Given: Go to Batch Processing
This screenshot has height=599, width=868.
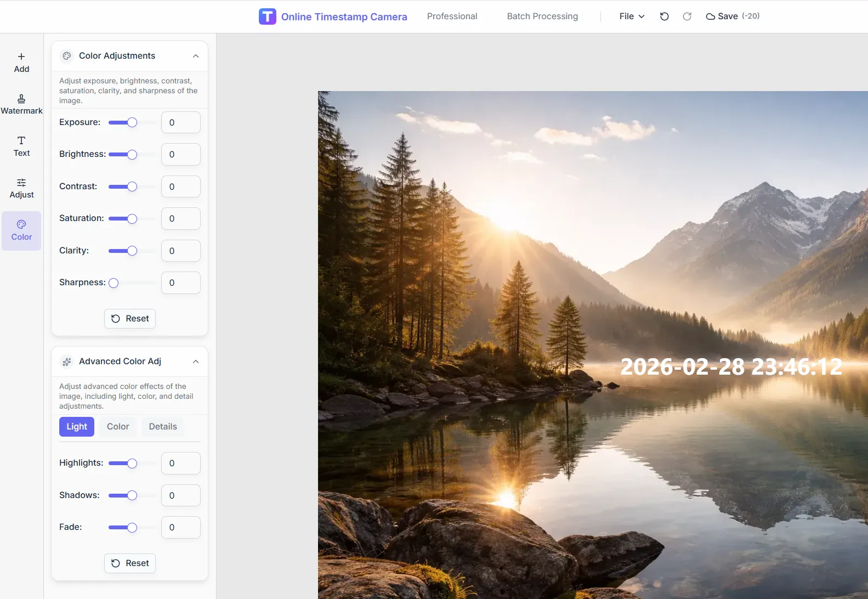Looking at the screenshot, I should 542,16.
